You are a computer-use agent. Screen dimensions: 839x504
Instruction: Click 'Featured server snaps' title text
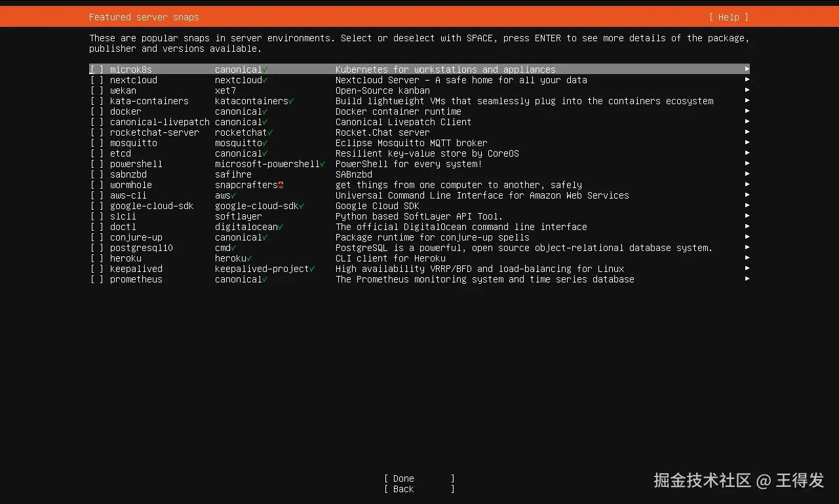[x=144, y=17]
